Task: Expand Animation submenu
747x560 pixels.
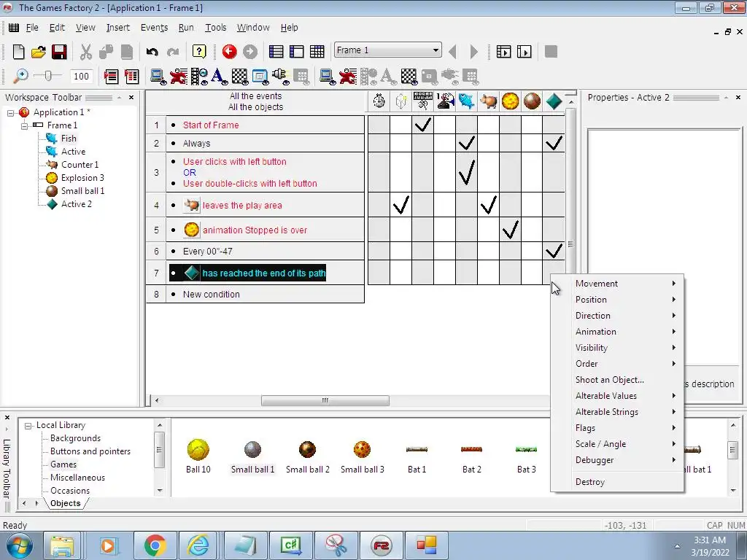Action: [617, 332]
